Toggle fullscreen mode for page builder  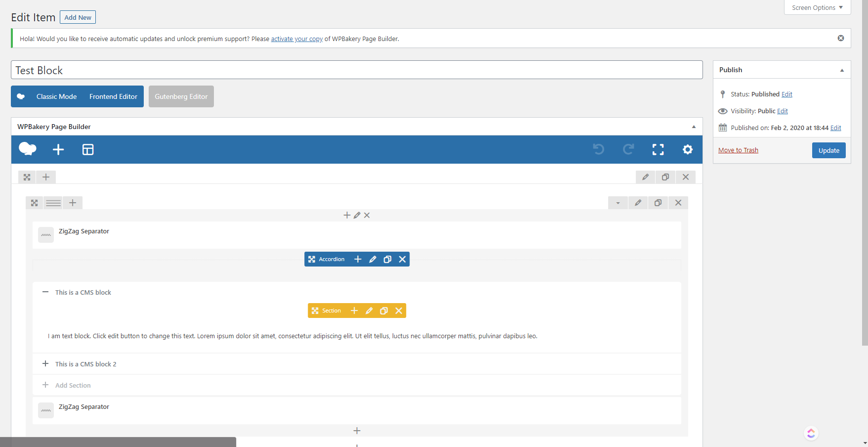(x=658, y=149)
